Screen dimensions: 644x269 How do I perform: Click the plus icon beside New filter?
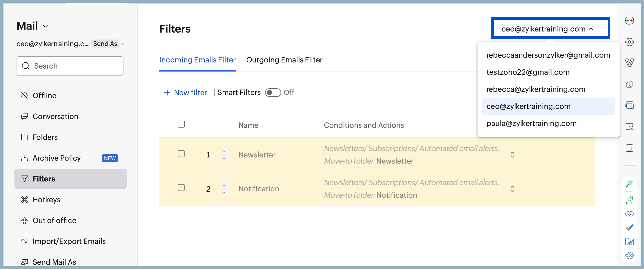coord(167,93)
